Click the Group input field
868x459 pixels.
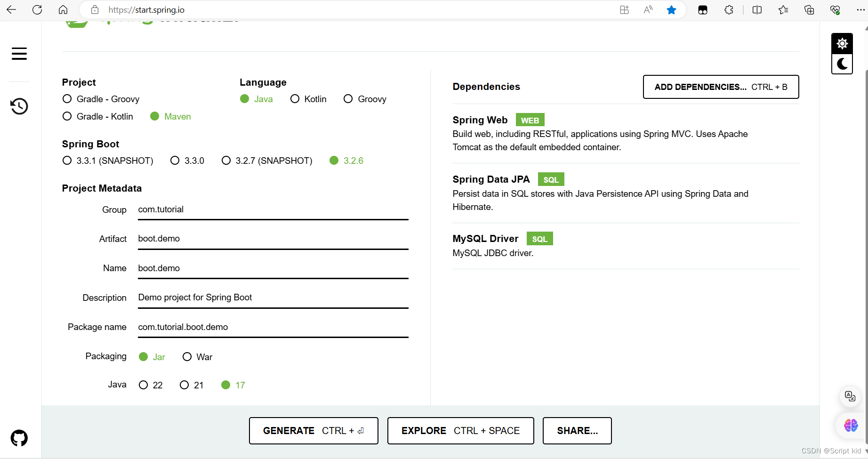(273, 210)
